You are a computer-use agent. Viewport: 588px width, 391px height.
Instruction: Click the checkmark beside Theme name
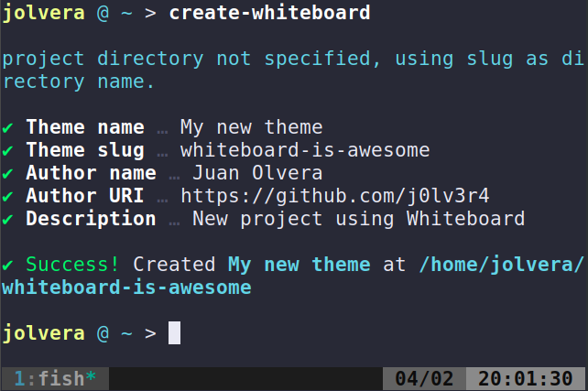(x=7, y=128)
